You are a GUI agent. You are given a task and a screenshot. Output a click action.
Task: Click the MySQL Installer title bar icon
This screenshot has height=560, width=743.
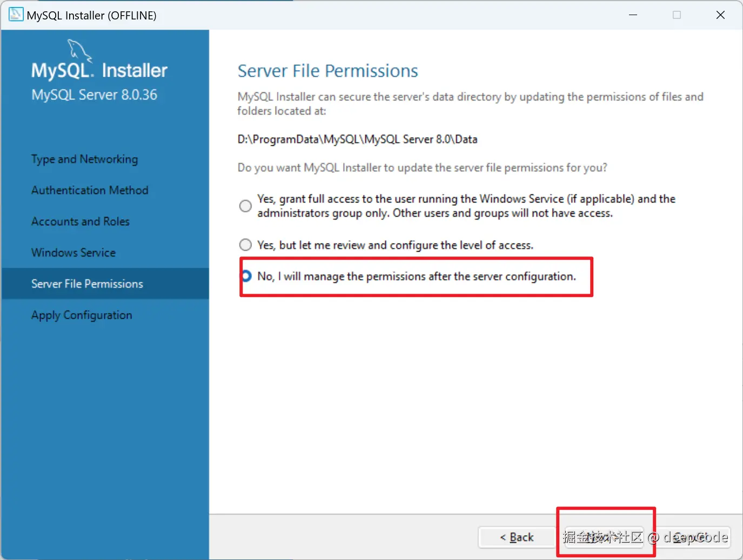pyautogui.click(x=16, y=15)
